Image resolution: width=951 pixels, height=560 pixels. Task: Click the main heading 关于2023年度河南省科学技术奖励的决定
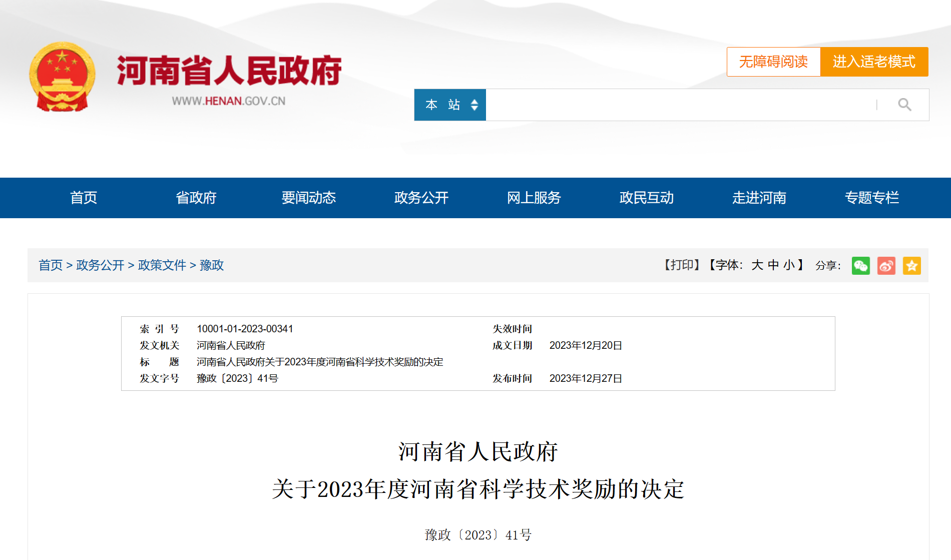[478, 489]
